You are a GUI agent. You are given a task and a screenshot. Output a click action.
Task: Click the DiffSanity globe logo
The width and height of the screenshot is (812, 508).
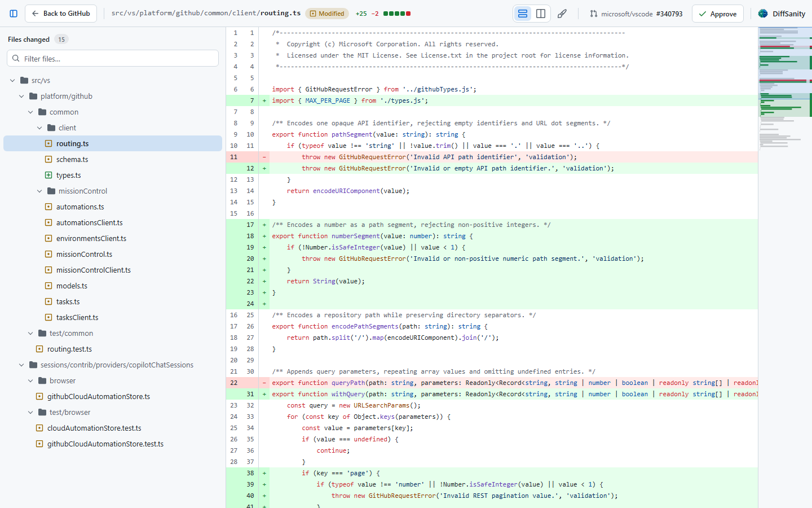pos(763,14)
